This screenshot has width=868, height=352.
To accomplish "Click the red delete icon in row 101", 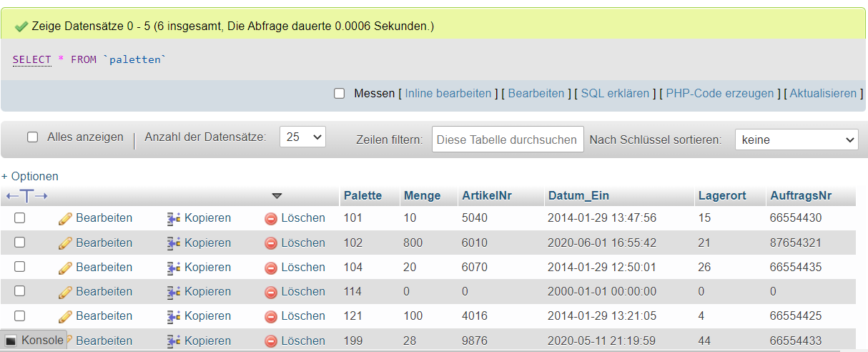I will tap(271, 219).
